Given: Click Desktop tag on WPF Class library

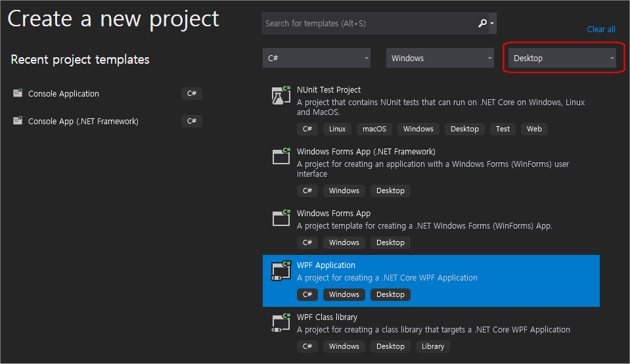Looking at the screenshot, I should 390,346.
